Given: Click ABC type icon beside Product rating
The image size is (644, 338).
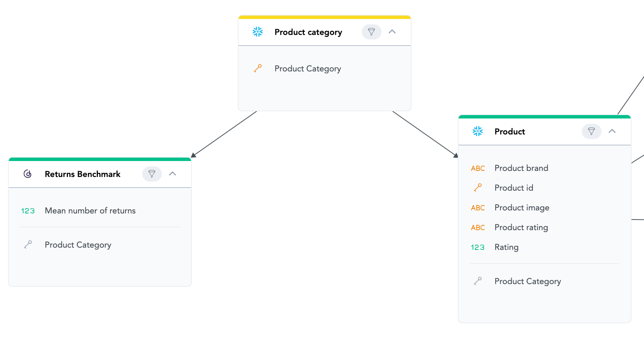Looking at the screenshot, I should click(478, 227).
